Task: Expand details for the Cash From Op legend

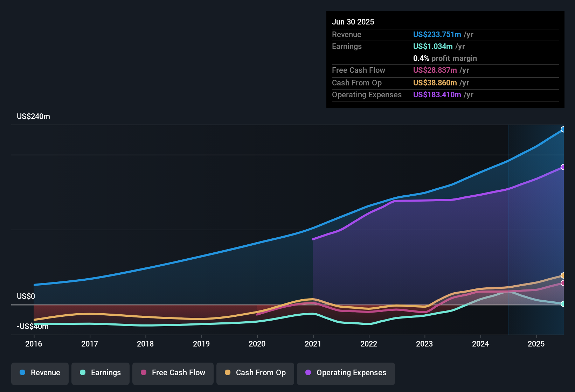Action: [255, 373]
